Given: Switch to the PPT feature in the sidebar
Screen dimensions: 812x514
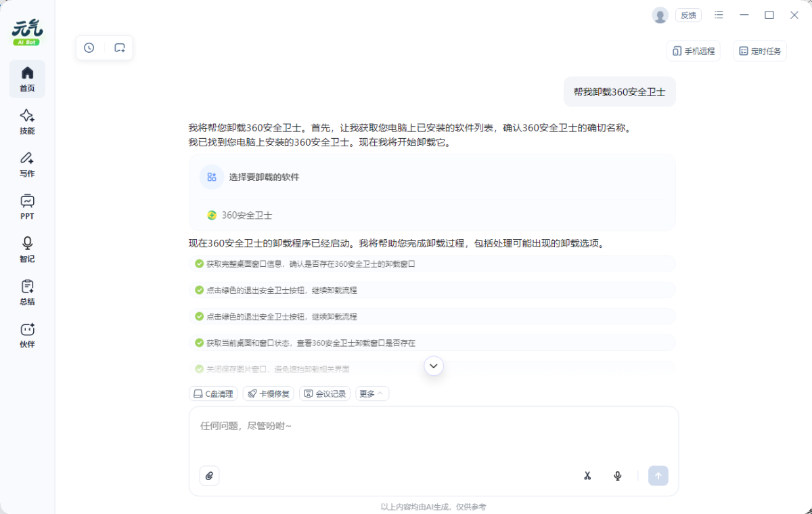Looking at the screenshot, I should 27,207.
